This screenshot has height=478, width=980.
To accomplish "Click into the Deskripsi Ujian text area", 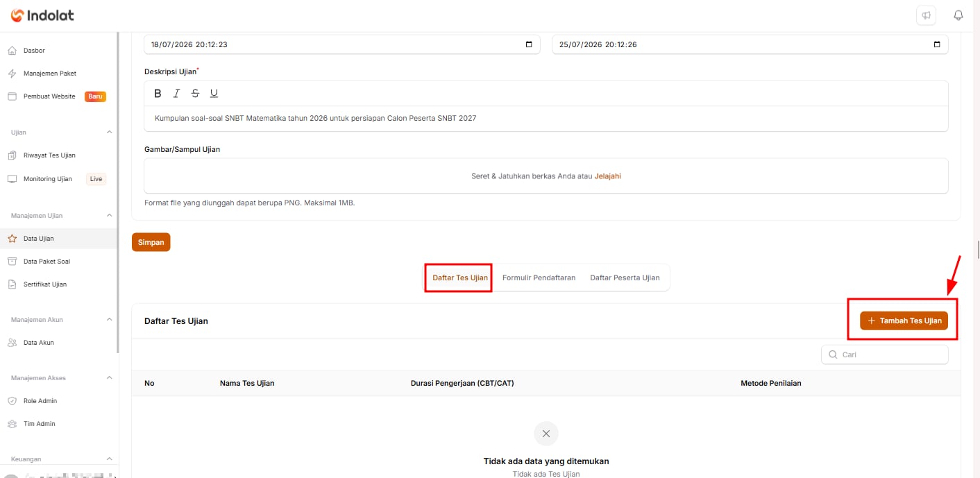I will point(546,119).
